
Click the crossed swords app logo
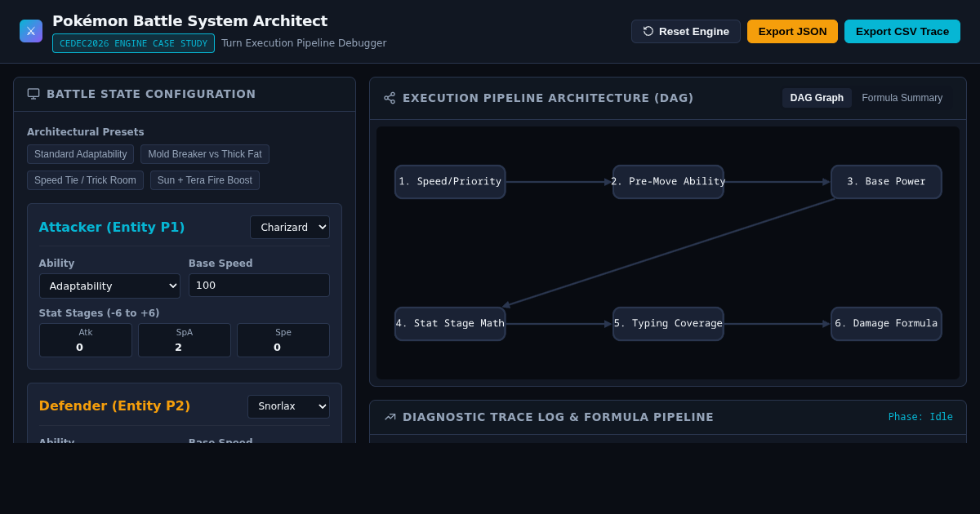[x=31, y=31]
